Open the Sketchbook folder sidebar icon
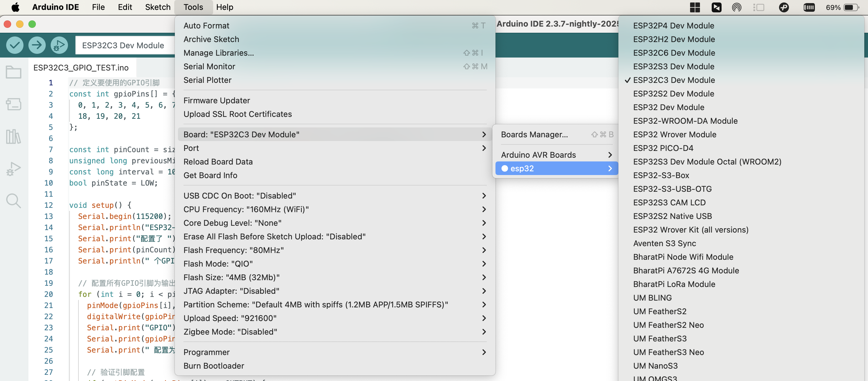This screenshot has height=381, width=868. [x=14, y=72]
